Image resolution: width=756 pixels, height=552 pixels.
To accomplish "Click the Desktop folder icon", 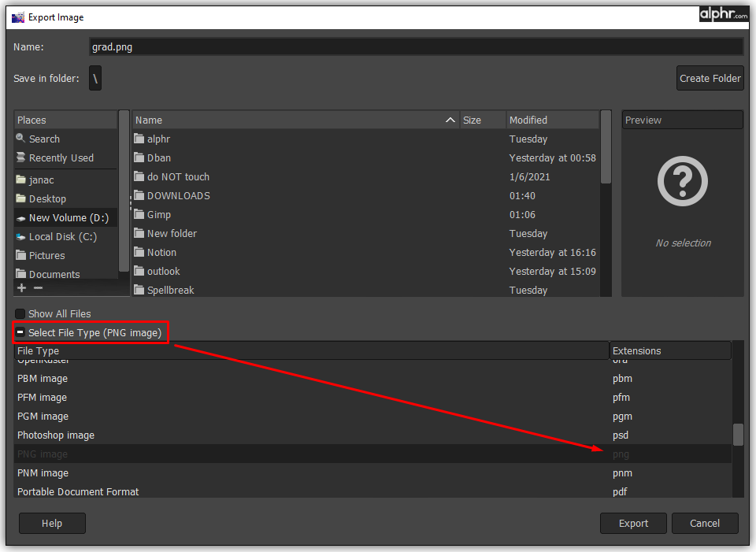I will (20, 198).
